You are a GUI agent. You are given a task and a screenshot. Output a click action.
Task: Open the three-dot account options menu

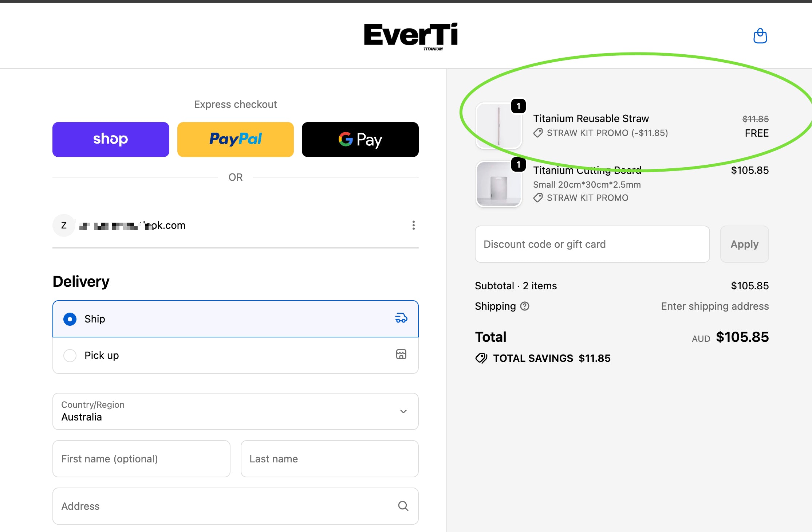413,225
